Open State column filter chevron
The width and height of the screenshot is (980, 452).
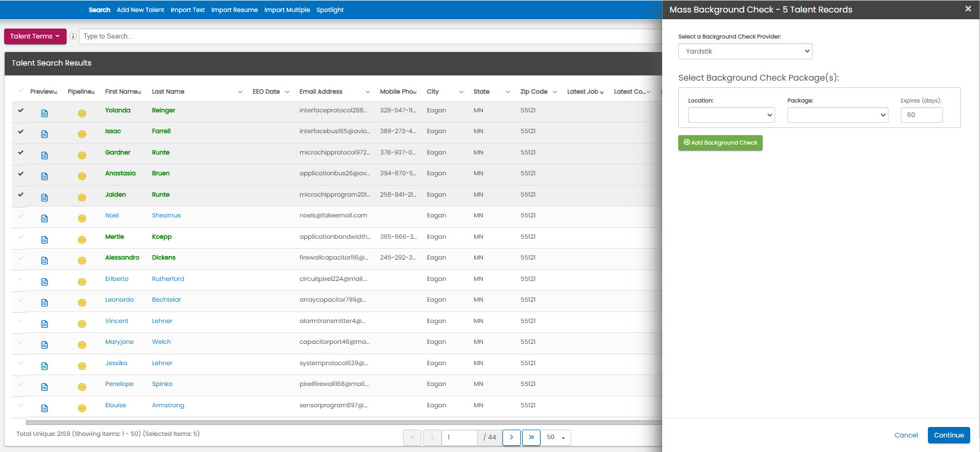click(x=508, y=92)
